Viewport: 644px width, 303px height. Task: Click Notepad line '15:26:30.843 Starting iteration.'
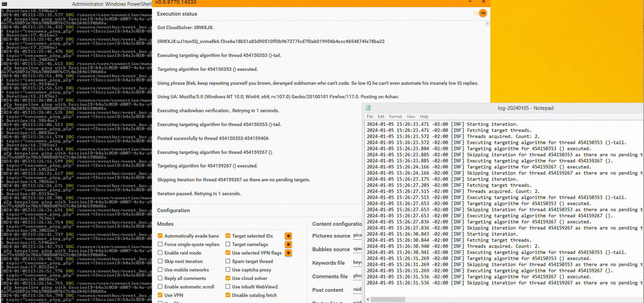(442, 234)
